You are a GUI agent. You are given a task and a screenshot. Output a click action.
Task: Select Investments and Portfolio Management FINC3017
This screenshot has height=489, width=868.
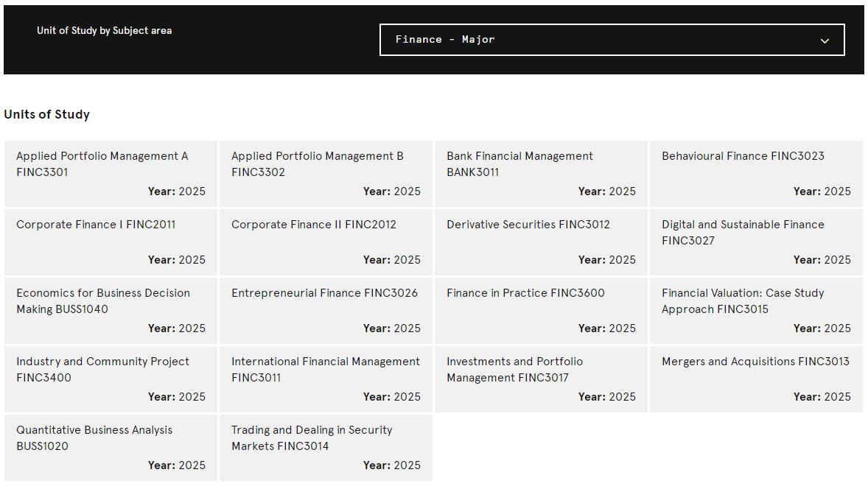(541, 379)
